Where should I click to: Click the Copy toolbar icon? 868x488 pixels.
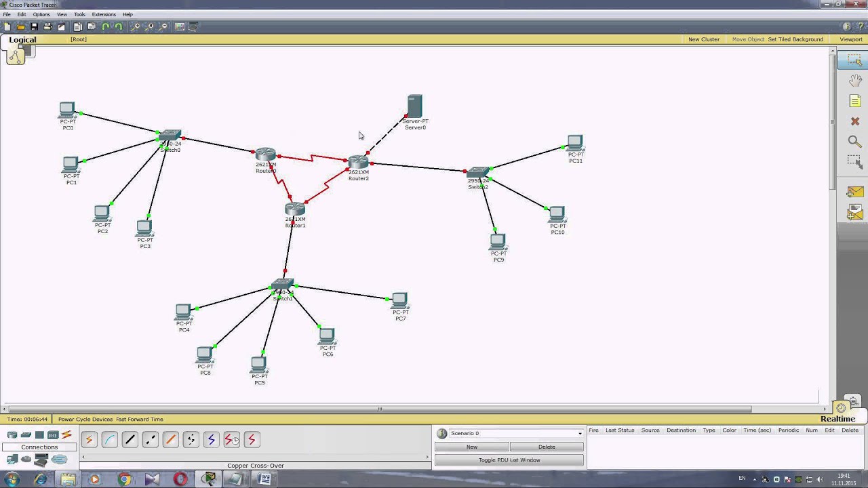(78, 26)
